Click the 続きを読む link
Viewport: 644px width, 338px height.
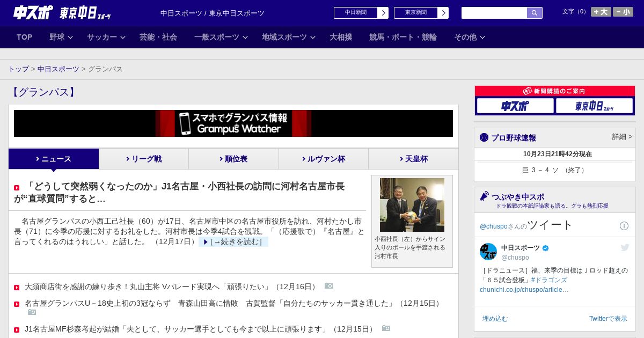233,242
